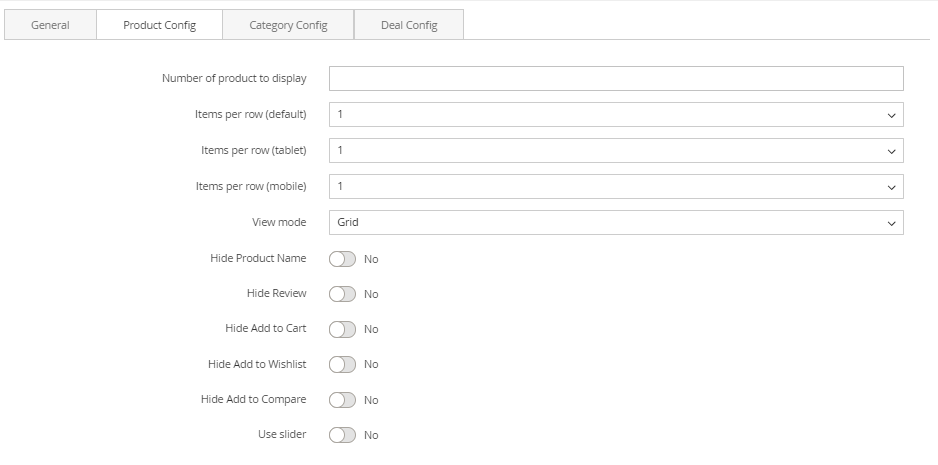Open the Deal Config tab

[x=409, y=25]
